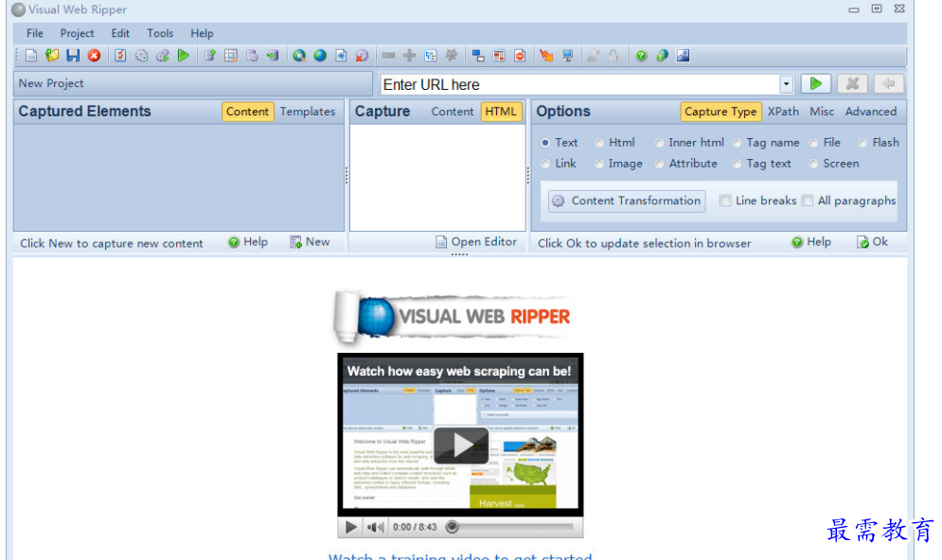Select the Inner html radio option
The image size is (942, 560).
coord(659,143)
